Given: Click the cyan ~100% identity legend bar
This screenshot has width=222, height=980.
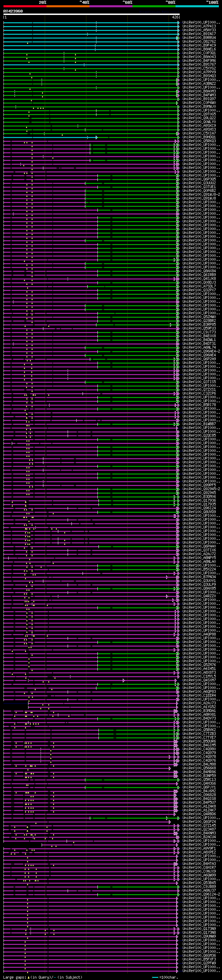Looking at the screenshot, I should (197, 6).
